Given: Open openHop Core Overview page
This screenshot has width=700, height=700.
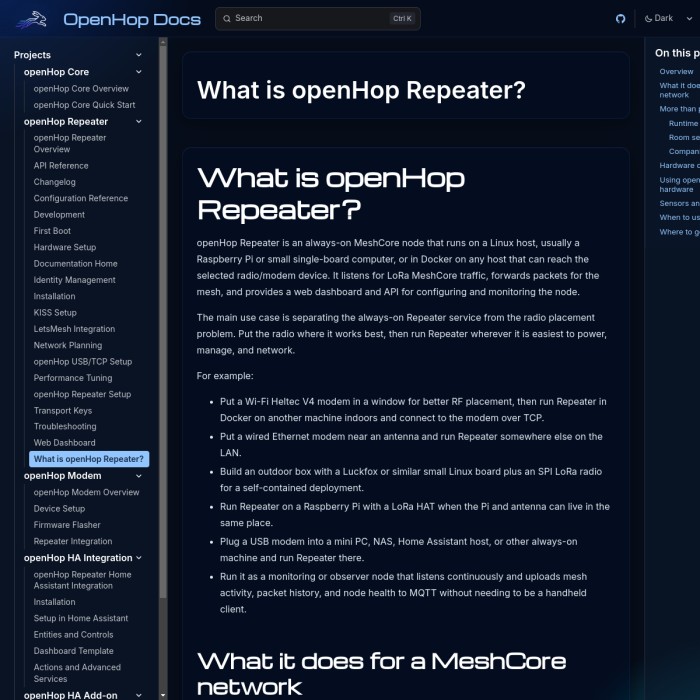Looking at the screenshot, I should [x=81, y=88].
